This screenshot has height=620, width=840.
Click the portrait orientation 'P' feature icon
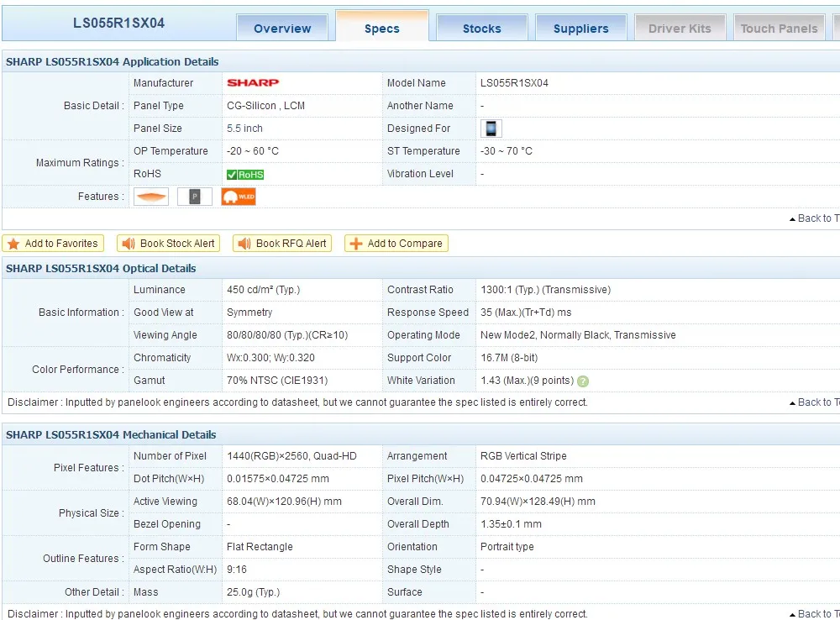click(195, 197)
